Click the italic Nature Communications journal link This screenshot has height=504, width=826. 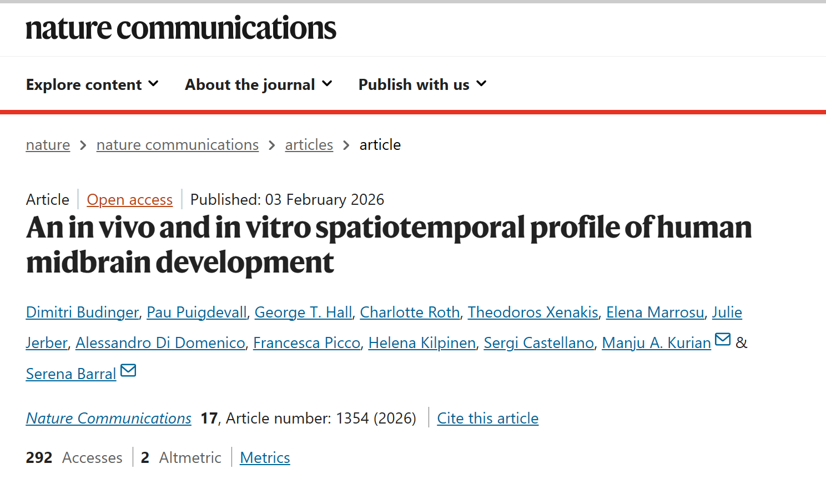click(x=109, y=419)
